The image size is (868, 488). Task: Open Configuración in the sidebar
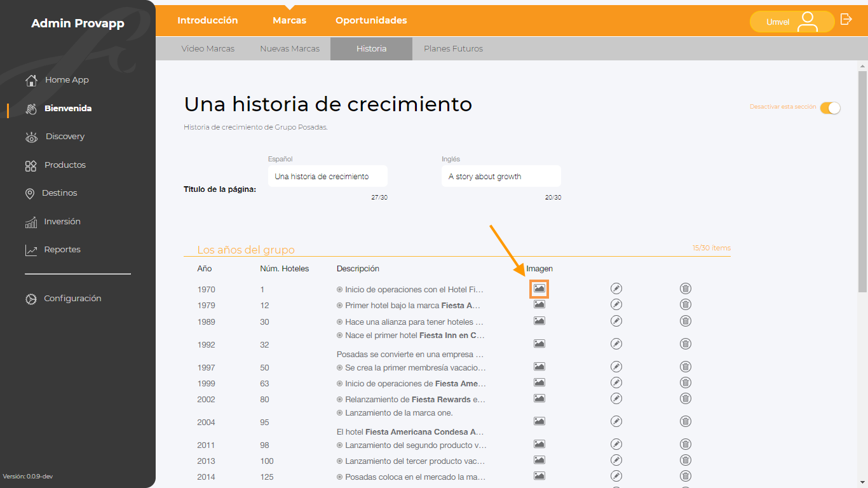coord(63,299)
